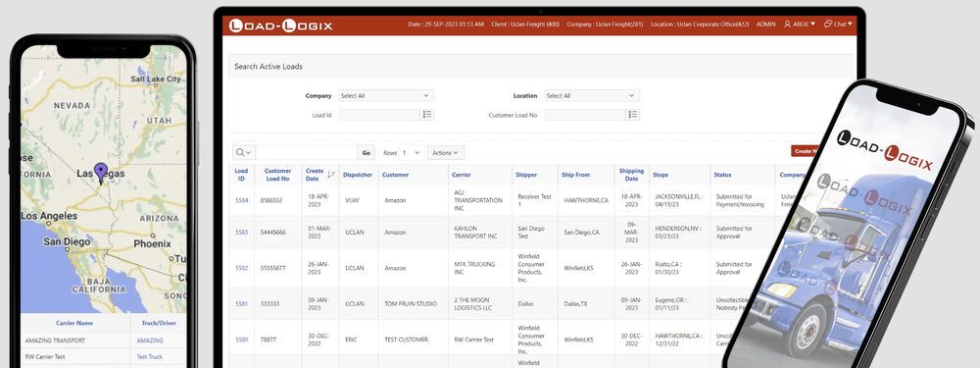Click the JACKSONVILLE,FL stop cell

click(x=679, y=200)
